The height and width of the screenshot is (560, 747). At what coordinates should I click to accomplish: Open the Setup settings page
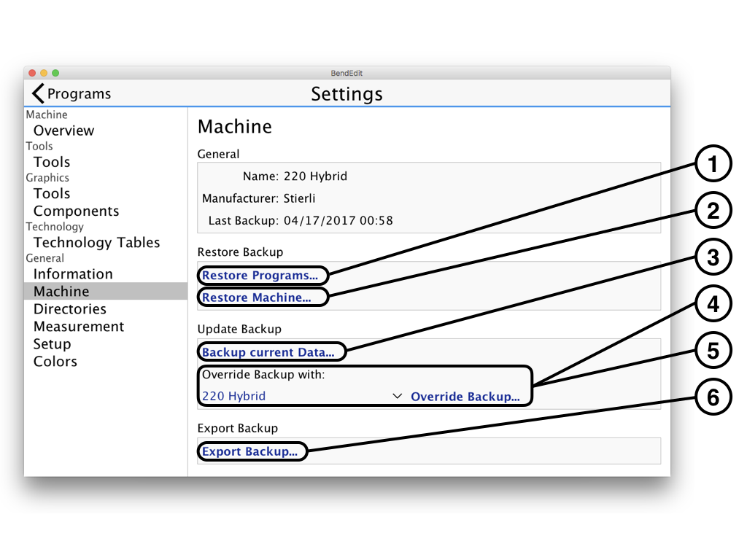coord(52,344)
